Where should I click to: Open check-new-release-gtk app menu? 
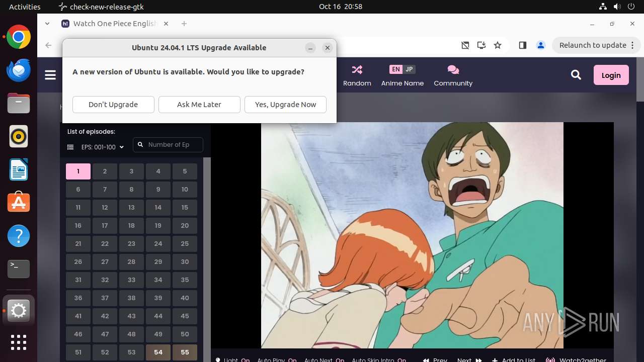[x=101, y=7]
